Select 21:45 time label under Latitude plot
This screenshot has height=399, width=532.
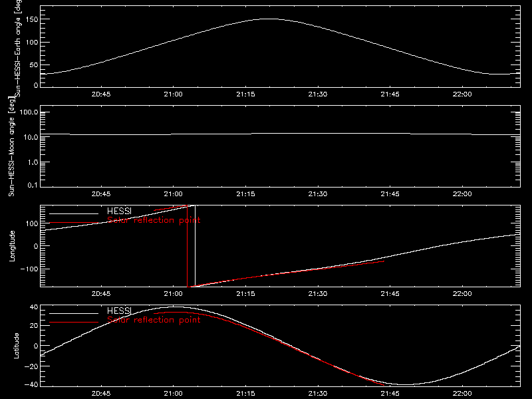[x=390, y=394]
